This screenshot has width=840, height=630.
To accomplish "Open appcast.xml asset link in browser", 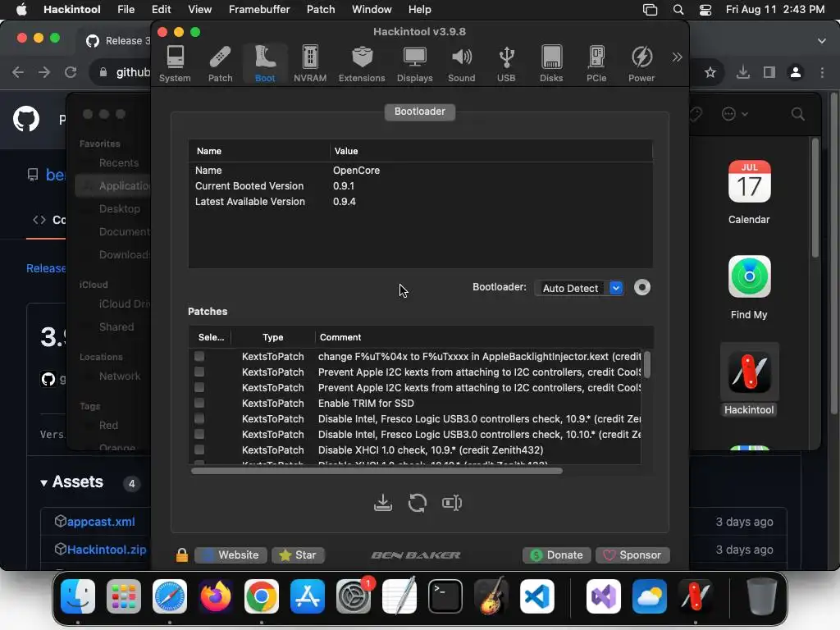I will (x=101, y=521).
